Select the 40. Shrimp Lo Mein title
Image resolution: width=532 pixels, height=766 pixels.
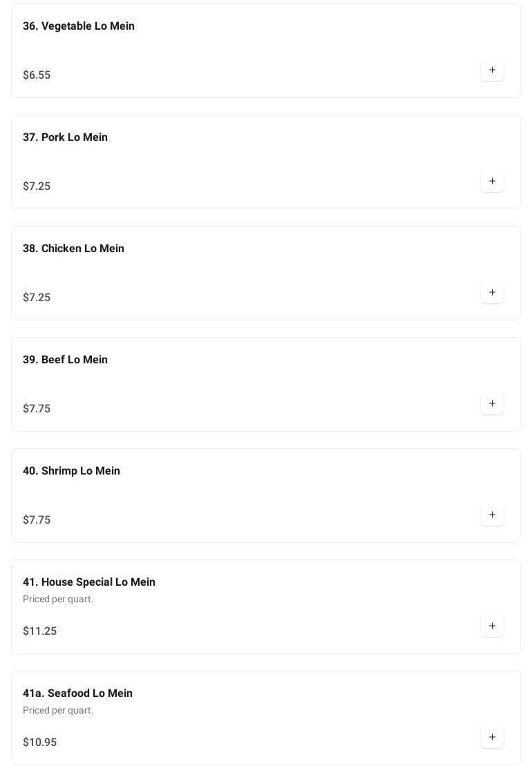[x=71, y=471]
